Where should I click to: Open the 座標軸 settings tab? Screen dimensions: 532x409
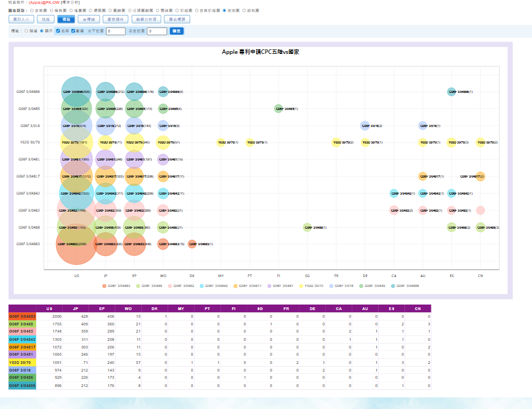click(89, 19)
